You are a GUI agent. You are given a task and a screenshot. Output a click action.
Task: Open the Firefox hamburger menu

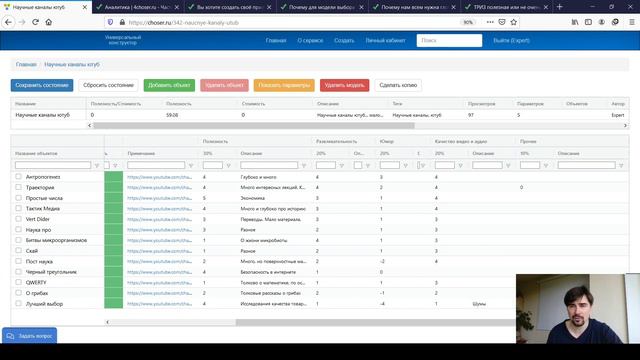(631, 22)
